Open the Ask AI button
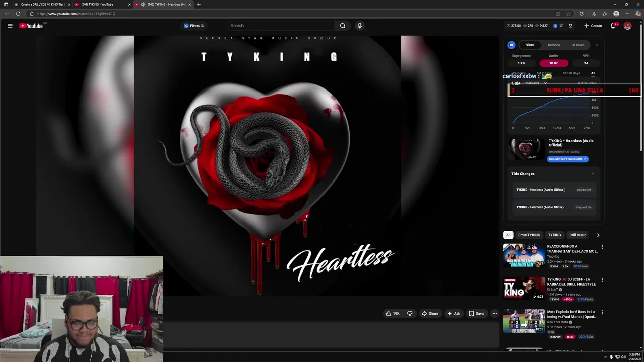This screenshot has width=644, height=362. [x=454, y=314]
